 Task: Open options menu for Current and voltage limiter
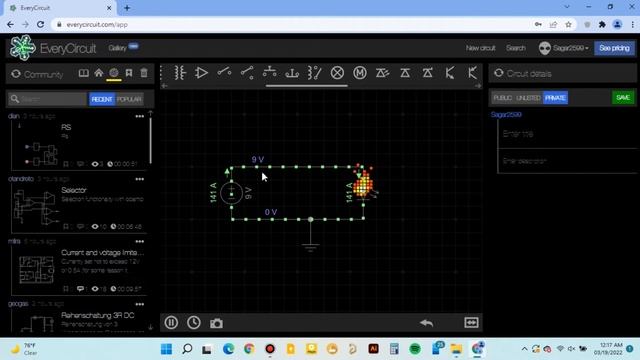pos(140,242)
